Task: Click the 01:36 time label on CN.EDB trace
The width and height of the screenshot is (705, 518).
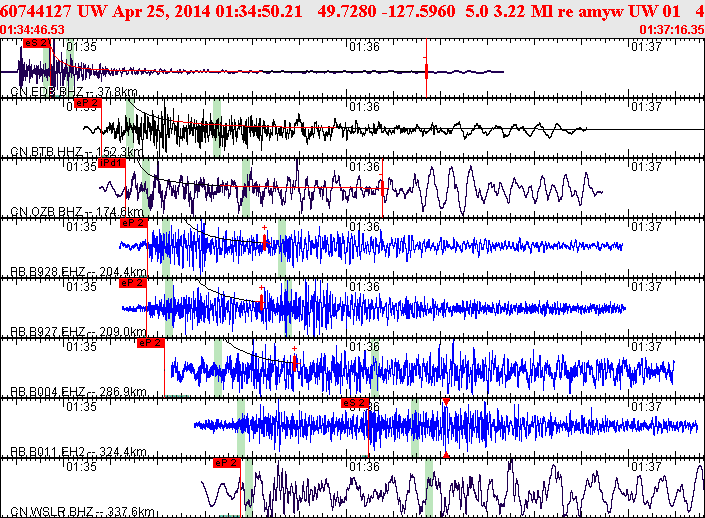Action: (365, 46)
